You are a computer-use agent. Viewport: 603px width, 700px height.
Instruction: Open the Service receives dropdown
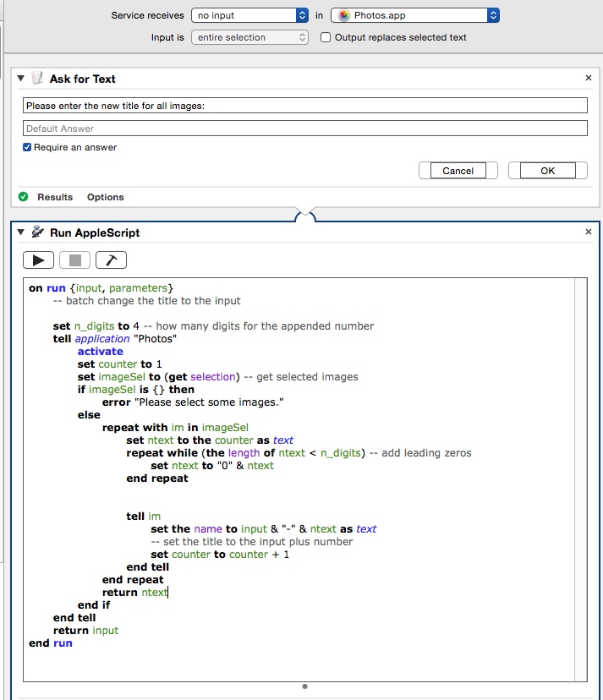(249, 15)
